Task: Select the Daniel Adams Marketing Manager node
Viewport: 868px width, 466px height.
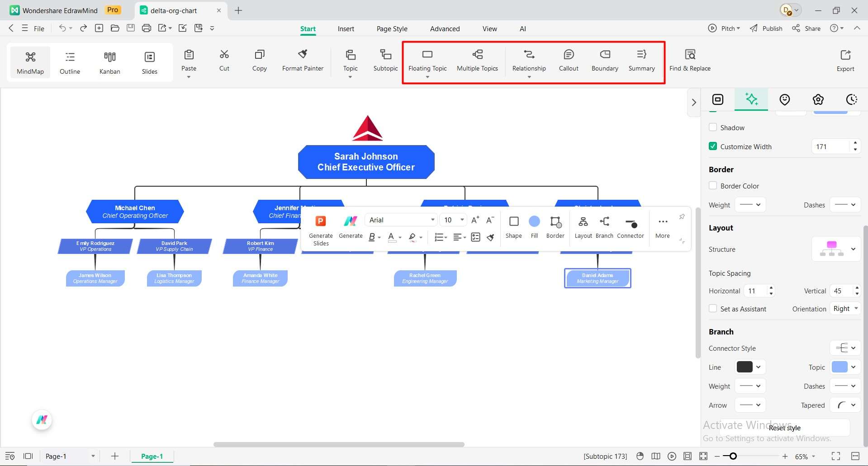Action: coord(597,278)
